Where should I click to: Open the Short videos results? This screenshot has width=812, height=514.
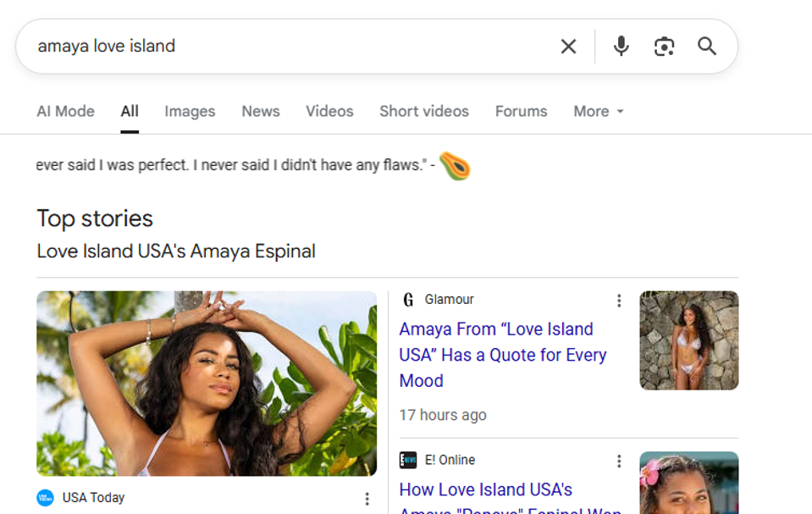point(423,111)
